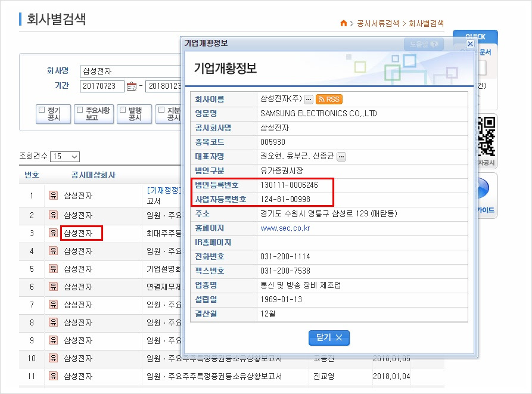Open the 조회건수 dropdown showing 15
The width and height of the screenshot is (532, 394).
[65, 156]
